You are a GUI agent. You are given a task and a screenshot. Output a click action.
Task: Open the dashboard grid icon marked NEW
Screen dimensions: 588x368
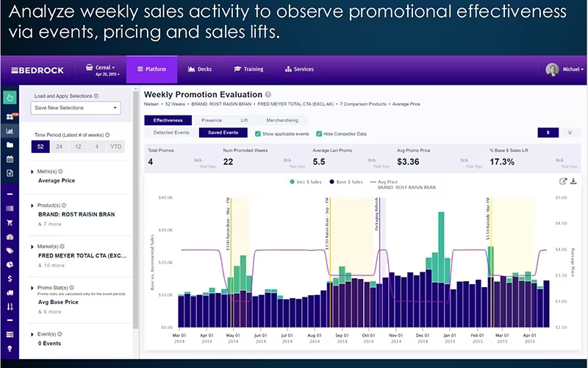pos(10,116)
